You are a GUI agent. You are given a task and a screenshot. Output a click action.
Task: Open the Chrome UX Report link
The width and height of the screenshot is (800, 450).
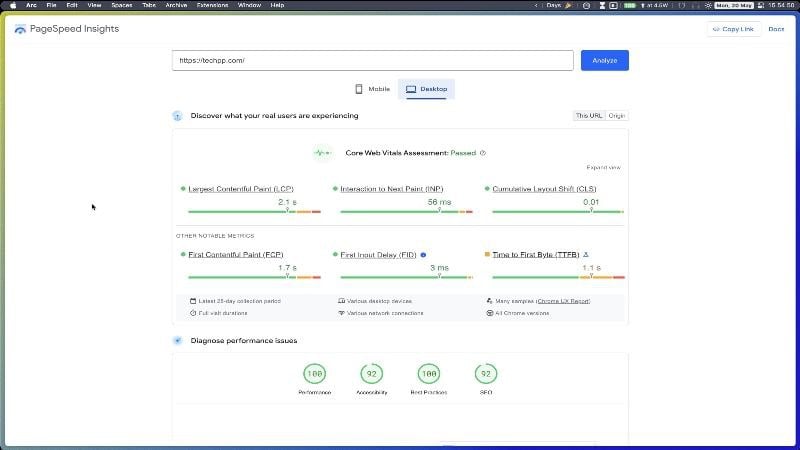(563, 301)
